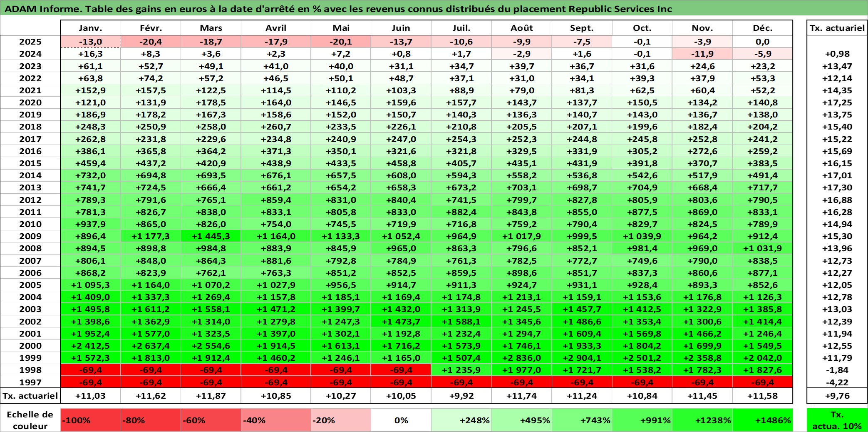Click the 2002 Juil. cell +1 588,1
This screenshot has width=868, height=432.
[x=461, y=322]
